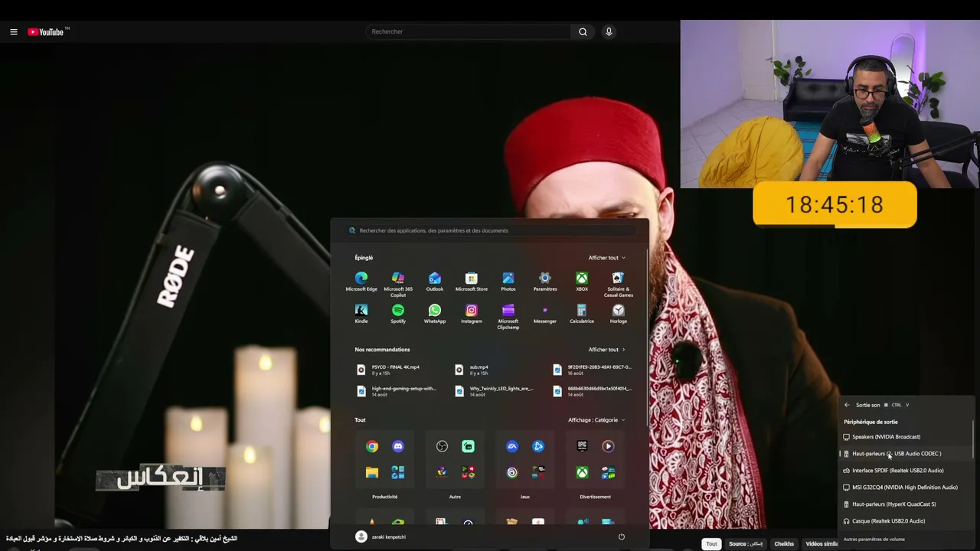
Task: Open Paramètres settings app
Action: (545, 282)
